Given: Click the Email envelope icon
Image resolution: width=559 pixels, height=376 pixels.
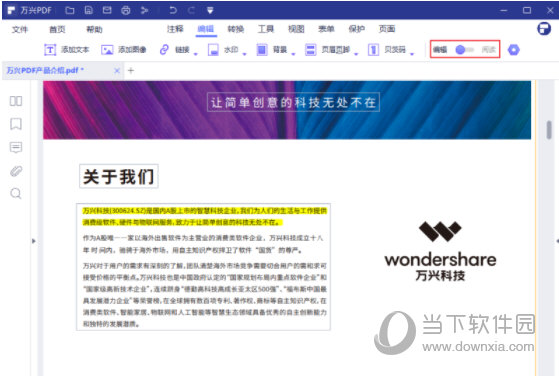Looking at the screenshot, I should pos(107,10).
